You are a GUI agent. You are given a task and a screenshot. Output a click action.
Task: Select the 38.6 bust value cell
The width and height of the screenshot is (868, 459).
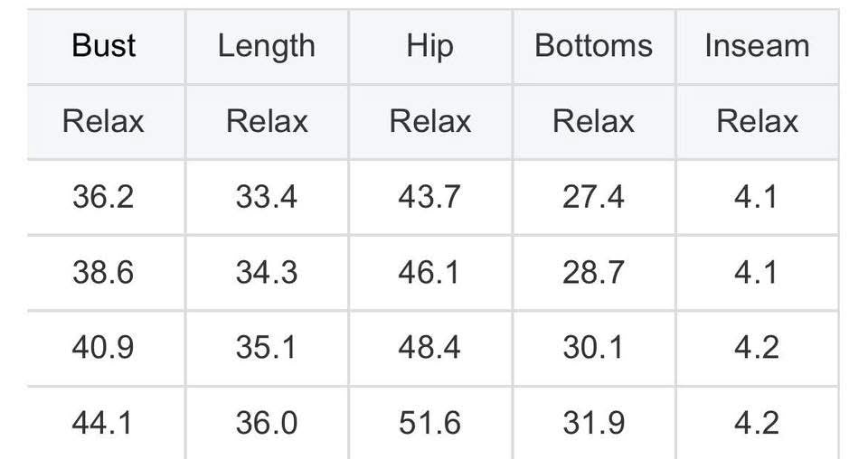click(x=103, y=272)
